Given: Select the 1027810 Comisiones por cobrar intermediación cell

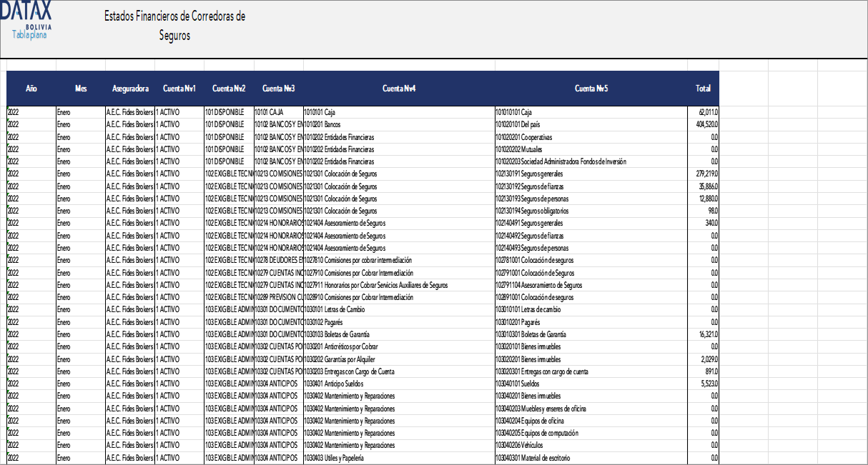Looking at the screenshot, I should 399,260.
